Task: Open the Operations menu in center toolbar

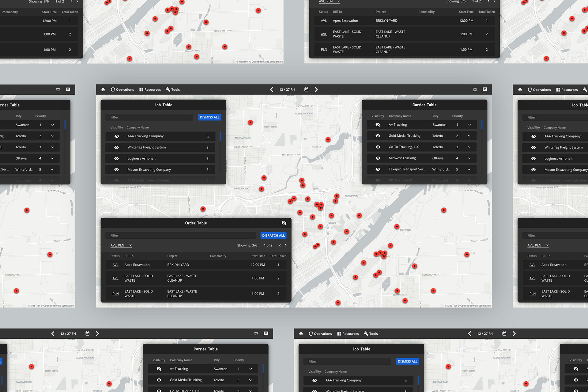Action: (122, 89)
